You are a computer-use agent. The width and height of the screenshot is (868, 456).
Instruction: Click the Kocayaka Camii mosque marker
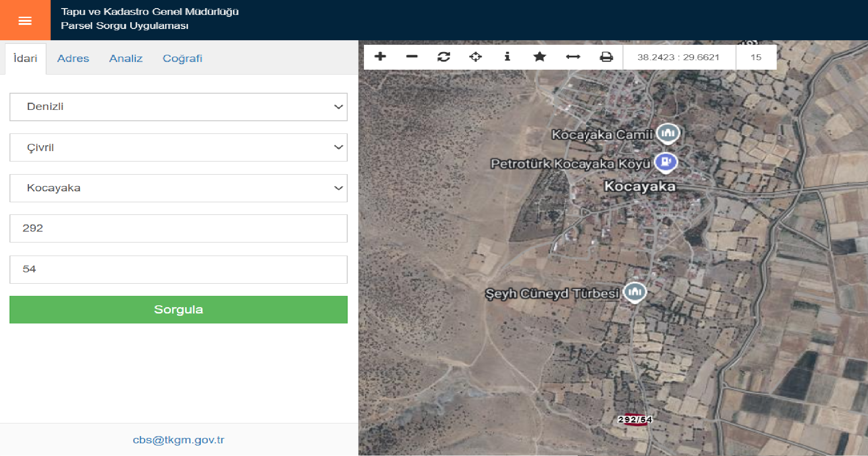[668, 133]
